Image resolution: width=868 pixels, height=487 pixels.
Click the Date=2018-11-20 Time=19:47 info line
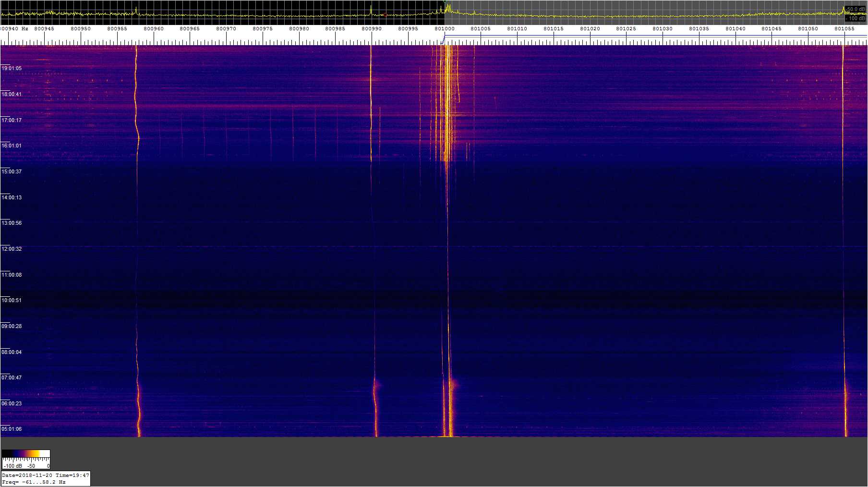point(46,475)
